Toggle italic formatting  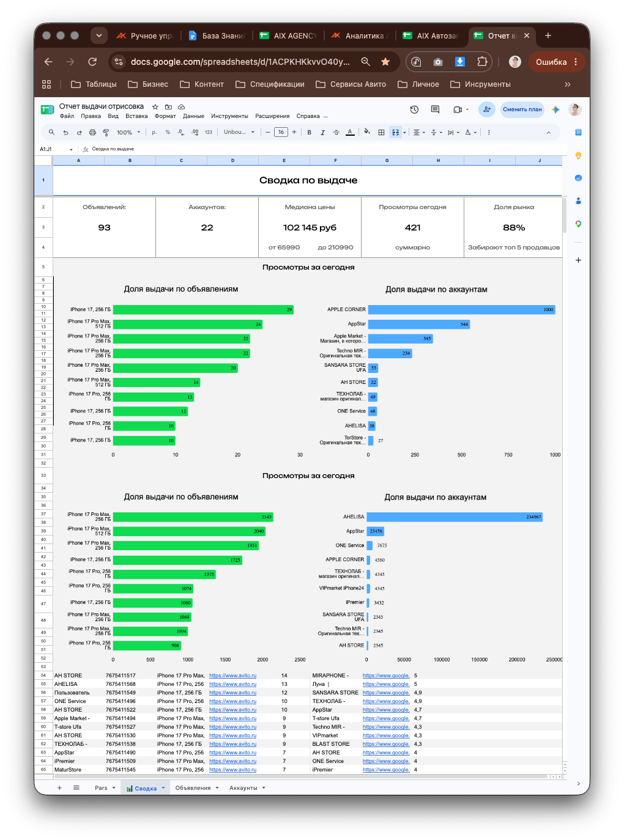[x=322, y=132]
